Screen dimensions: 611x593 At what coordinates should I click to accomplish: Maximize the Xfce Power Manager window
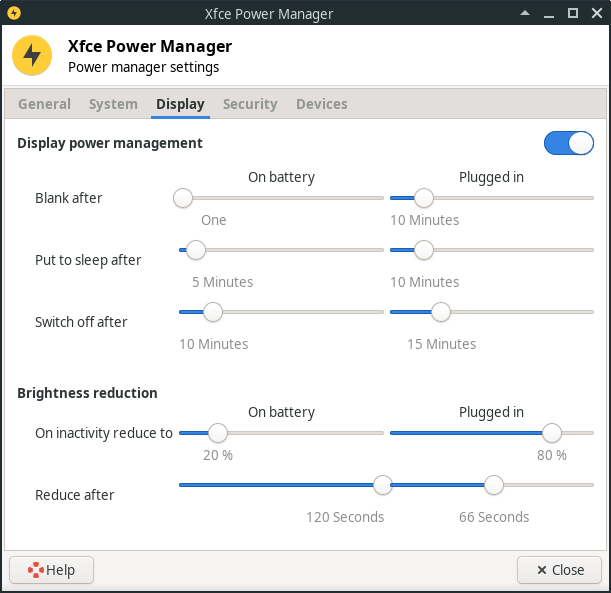573,13
